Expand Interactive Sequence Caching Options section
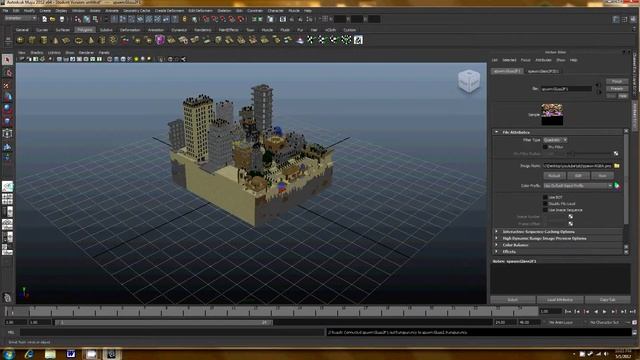The height and width of the screenshot is (360, 640). pyautogui.click(x=497, y=231)
